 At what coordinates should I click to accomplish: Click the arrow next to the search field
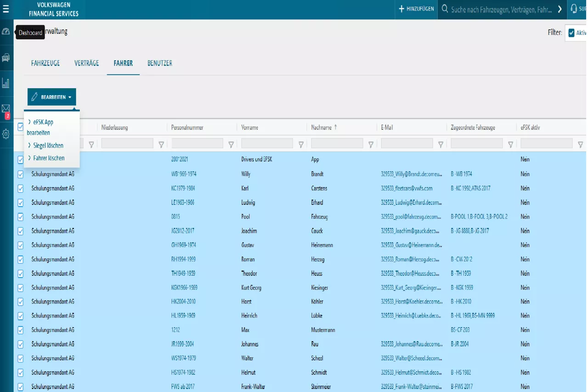560,9
